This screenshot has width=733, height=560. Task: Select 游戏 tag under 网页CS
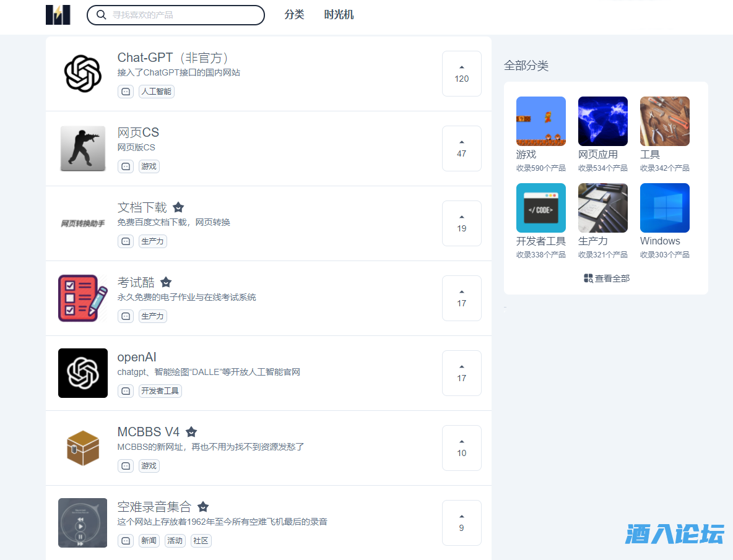click(149, 166)
